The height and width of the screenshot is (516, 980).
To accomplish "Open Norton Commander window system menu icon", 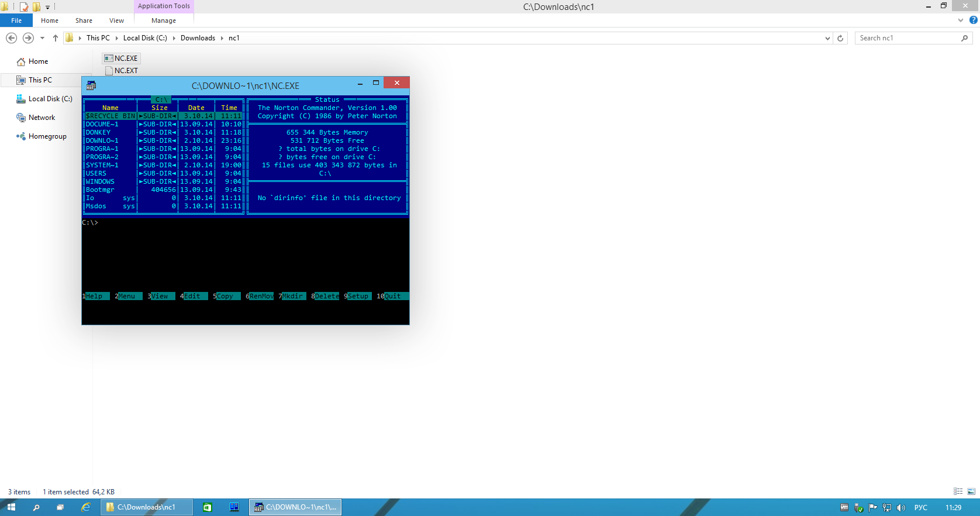I will pyautogui.click(x=91, y=85).
